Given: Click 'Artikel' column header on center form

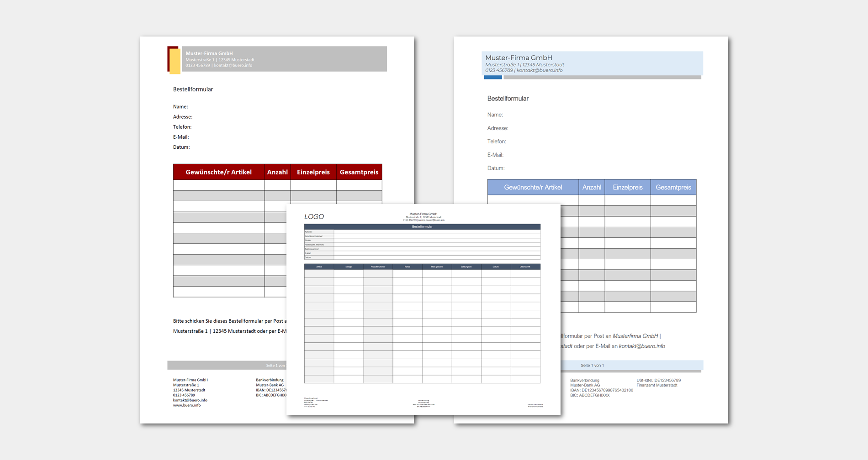Looking at the screenshot, I should (319, 267).
